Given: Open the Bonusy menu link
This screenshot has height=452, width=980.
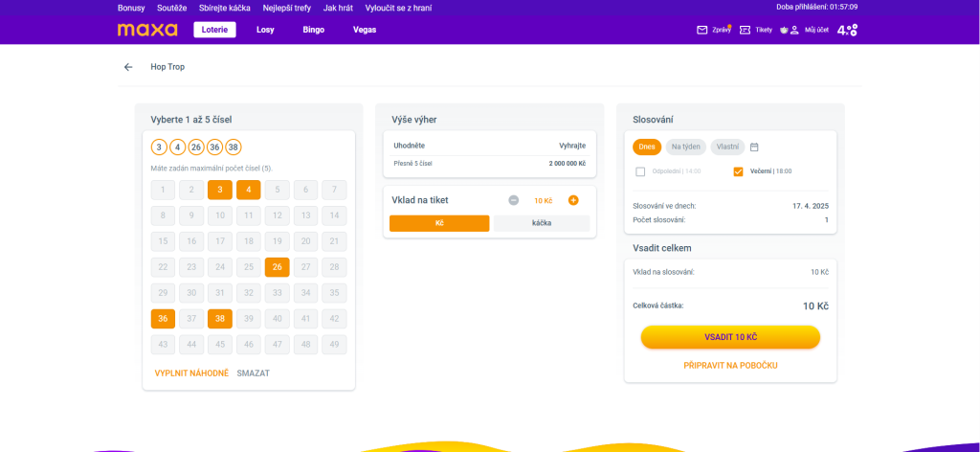Looking at the screenshot, I should [x=131, y=8].
